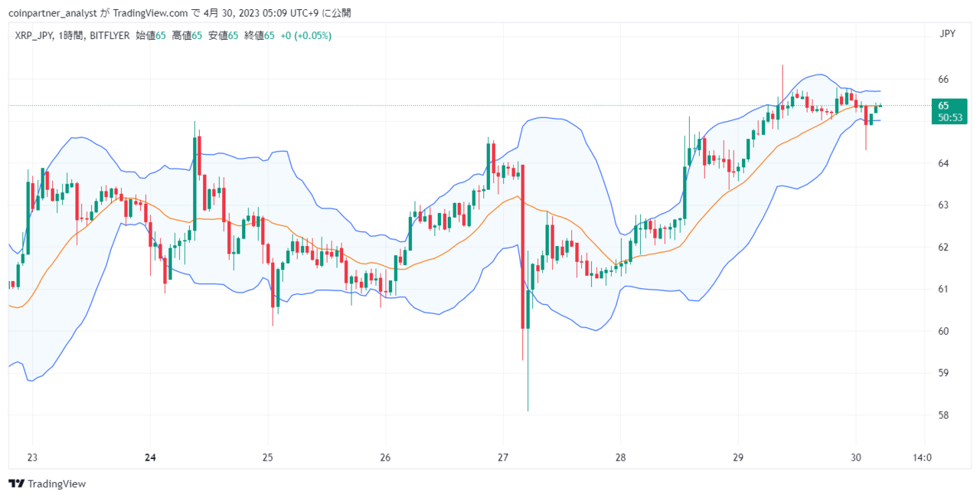Click date 24 on time axis
This screenshot has width=980, height=498.
[x=150, y=457]
